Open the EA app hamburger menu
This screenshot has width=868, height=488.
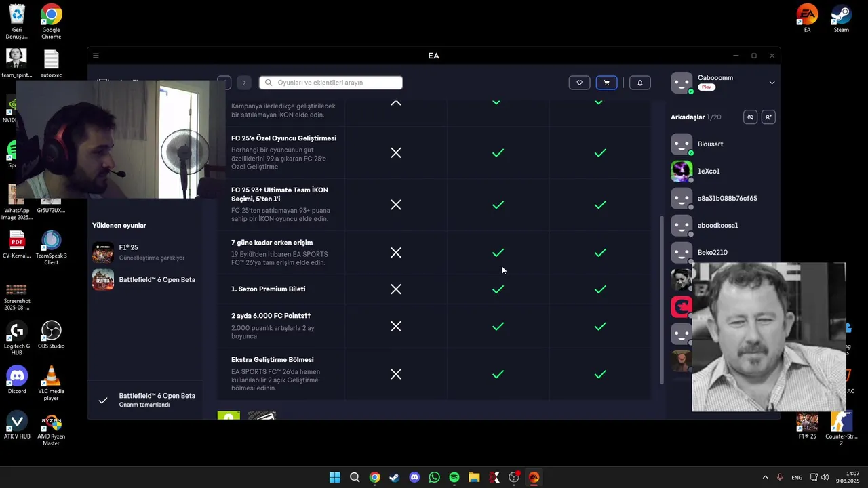click(96, 56)
